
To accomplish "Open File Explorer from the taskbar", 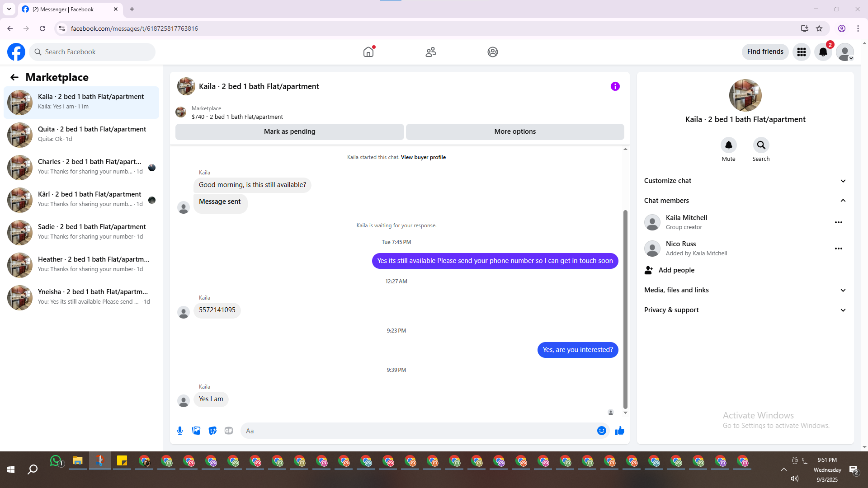I will coord(78,461).
